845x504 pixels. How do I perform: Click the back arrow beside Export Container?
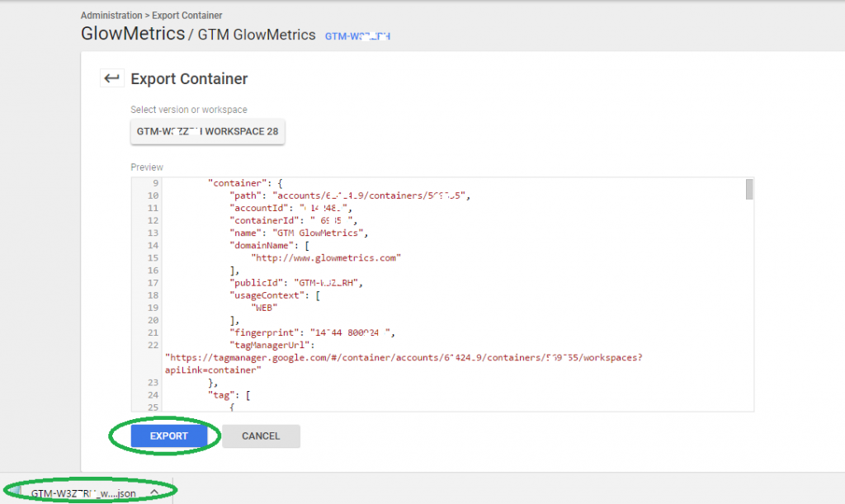pyautogui.click(x=111, y=79)
